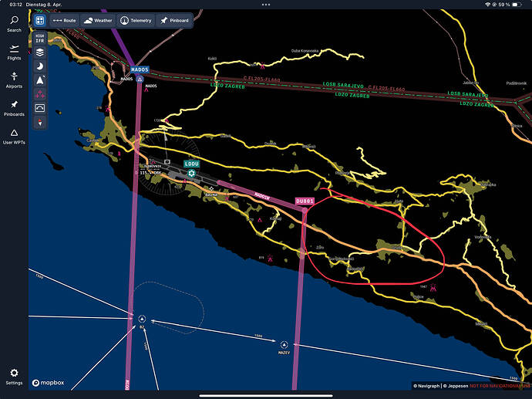The image size is (532, 399).
Task: Toggle night mode moon button
Action: click(x=39, y=66)
